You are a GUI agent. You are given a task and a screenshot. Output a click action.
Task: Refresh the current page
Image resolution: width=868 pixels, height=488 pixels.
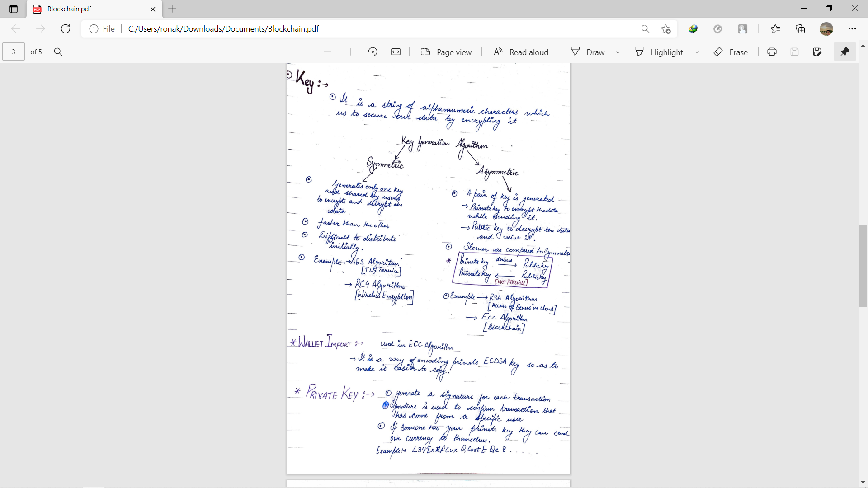tap(66, 29)
